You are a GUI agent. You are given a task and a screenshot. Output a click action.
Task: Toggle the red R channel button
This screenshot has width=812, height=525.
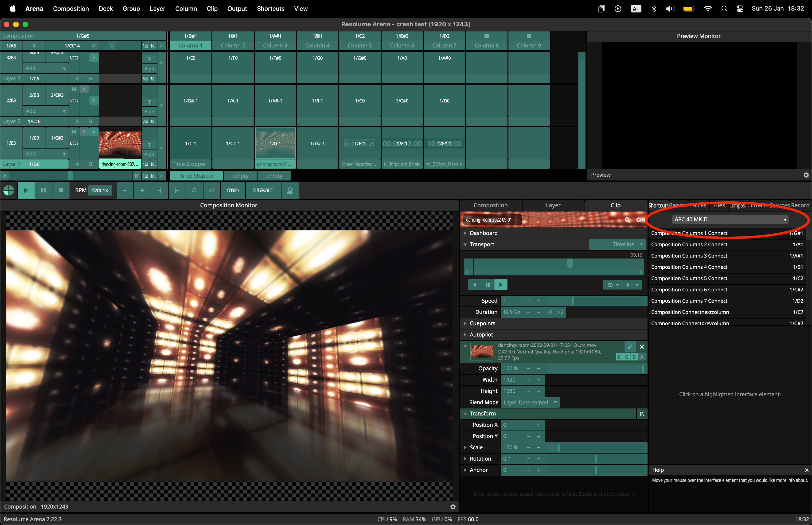point(619,357)
